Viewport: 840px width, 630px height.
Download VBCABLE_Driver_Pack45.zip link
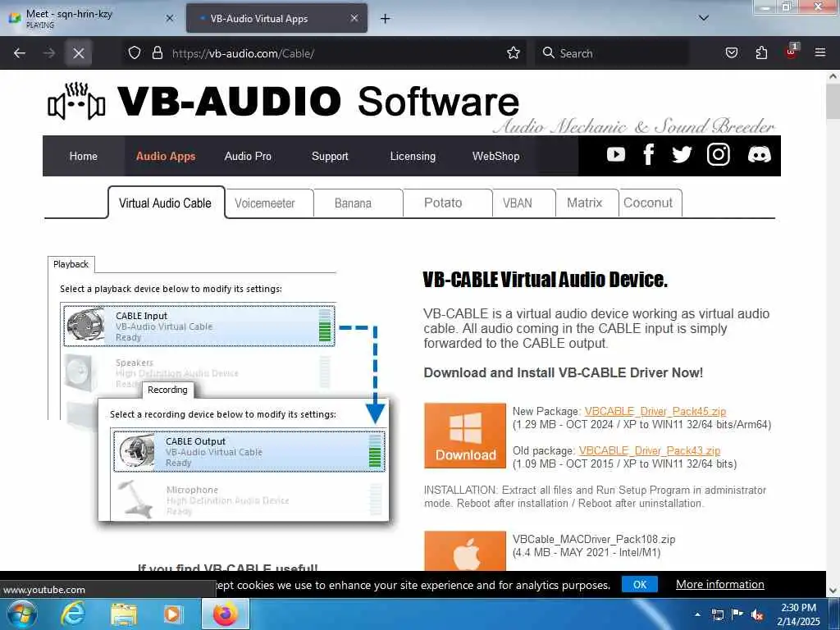pos(655,411)
